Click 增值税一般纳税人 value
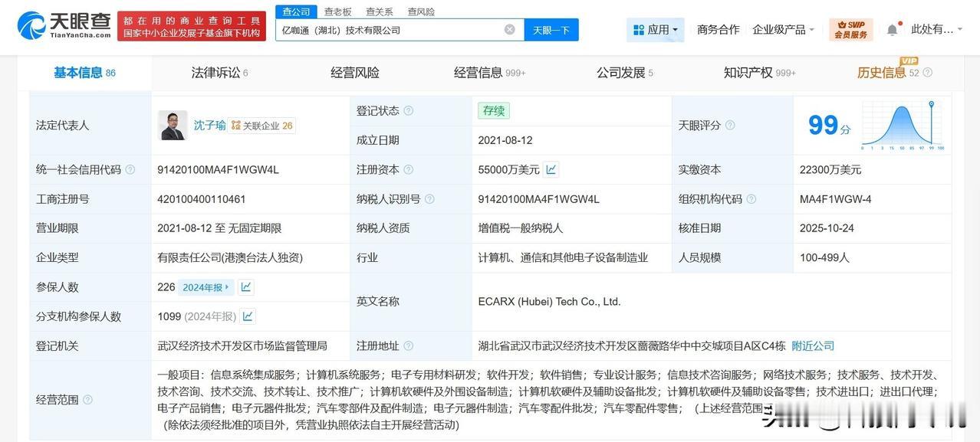This screenshot has height=442, width=980. point(521,228)
